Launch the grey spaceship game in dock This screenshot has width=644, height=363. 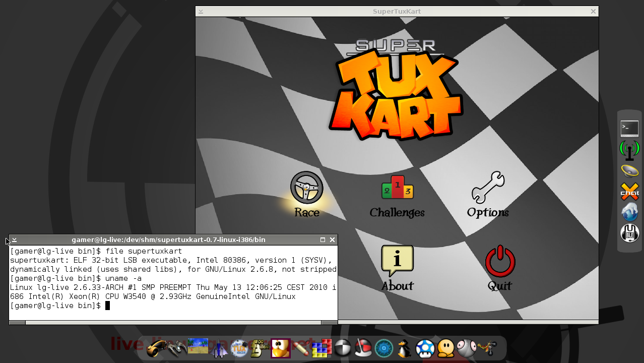pos(177,348)
